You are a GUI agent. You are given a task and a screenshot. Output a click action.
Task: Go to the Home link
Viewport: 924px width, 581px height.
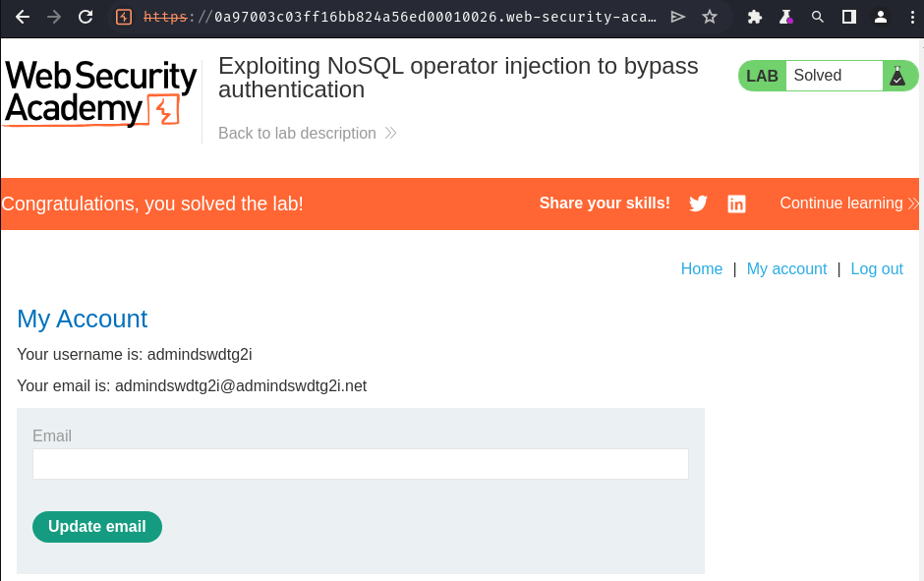(x=701, y=268)
